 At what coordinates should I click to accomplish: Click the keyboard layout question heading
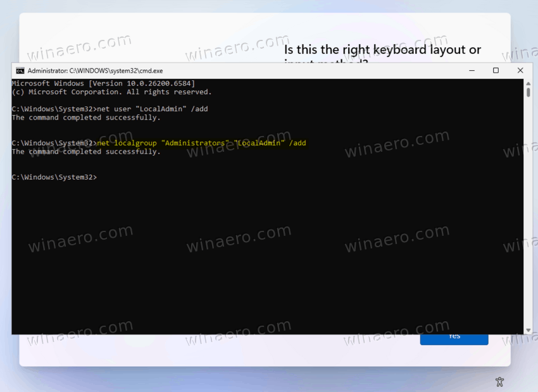point(382,50)
